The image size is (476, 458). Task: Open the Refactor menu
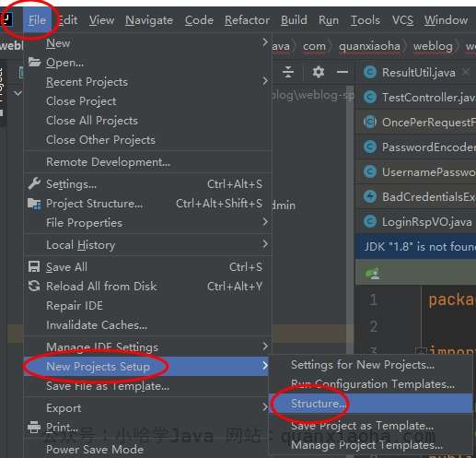click(247, 20)
